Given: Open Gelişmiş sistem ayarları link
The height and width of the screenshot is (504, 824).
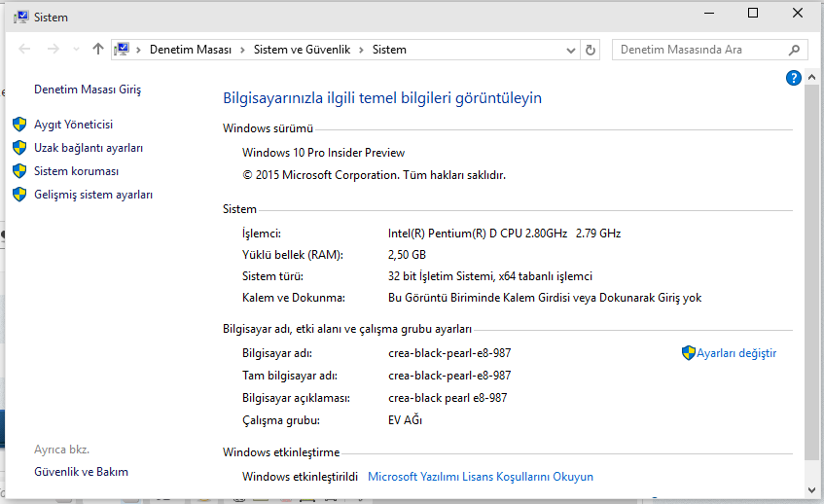Looking at the screenshot, I should coord(93,195).
